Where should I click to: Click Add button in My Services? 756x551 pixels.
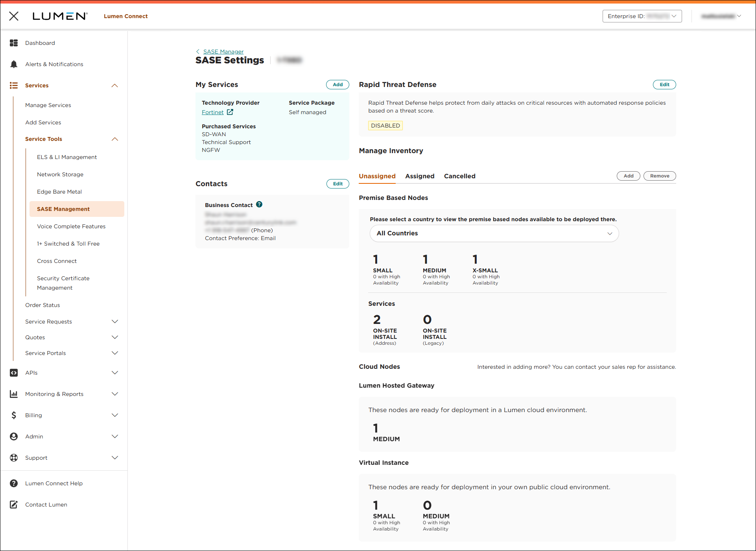coord(337,85)
